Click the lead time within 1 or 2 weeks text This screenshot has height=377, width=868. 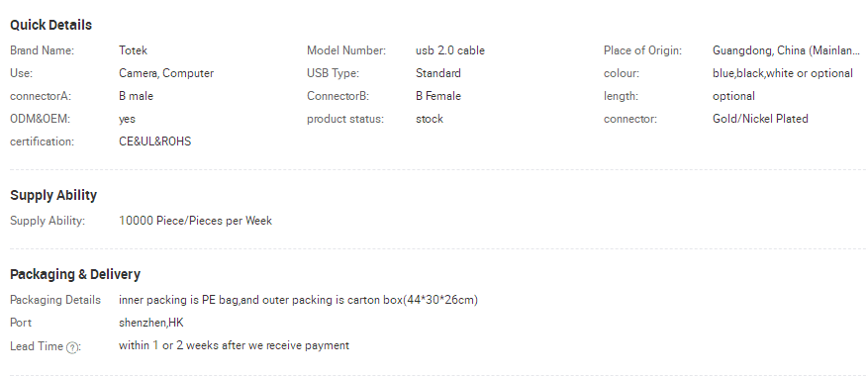click(x=235, y=345)
